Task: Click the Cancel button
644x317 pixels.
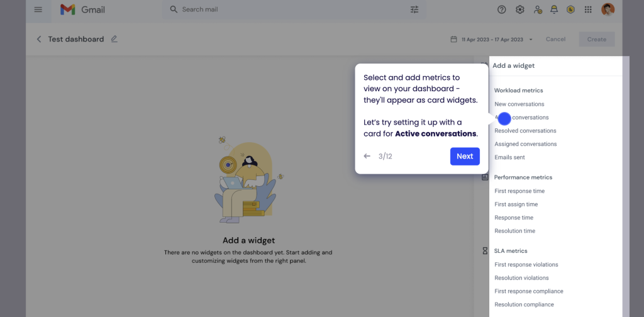Action: (555, 39)
